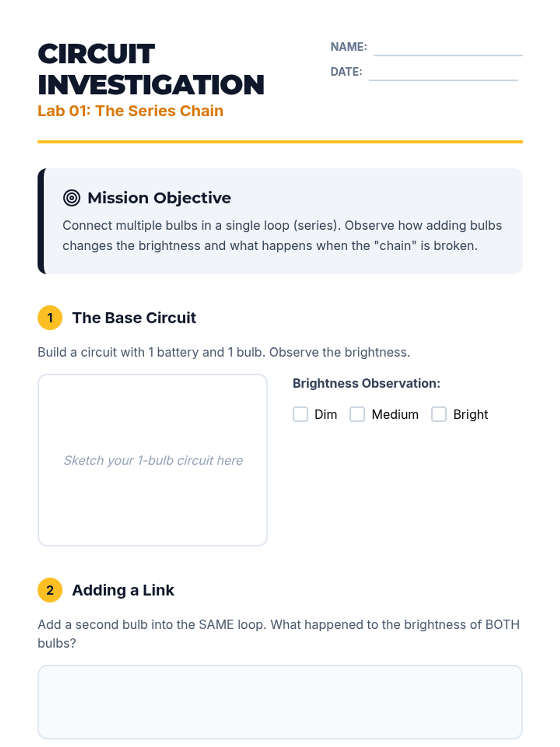Click the Mission Objective heading text

(159, 198)
